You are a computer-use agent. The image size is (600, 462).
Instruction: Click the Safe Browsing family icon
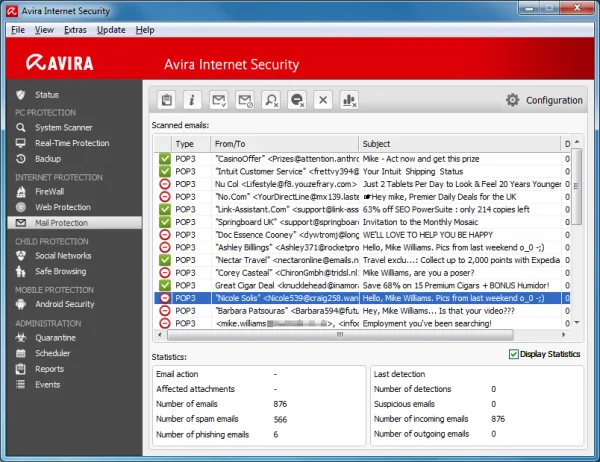tap(21, 271)
